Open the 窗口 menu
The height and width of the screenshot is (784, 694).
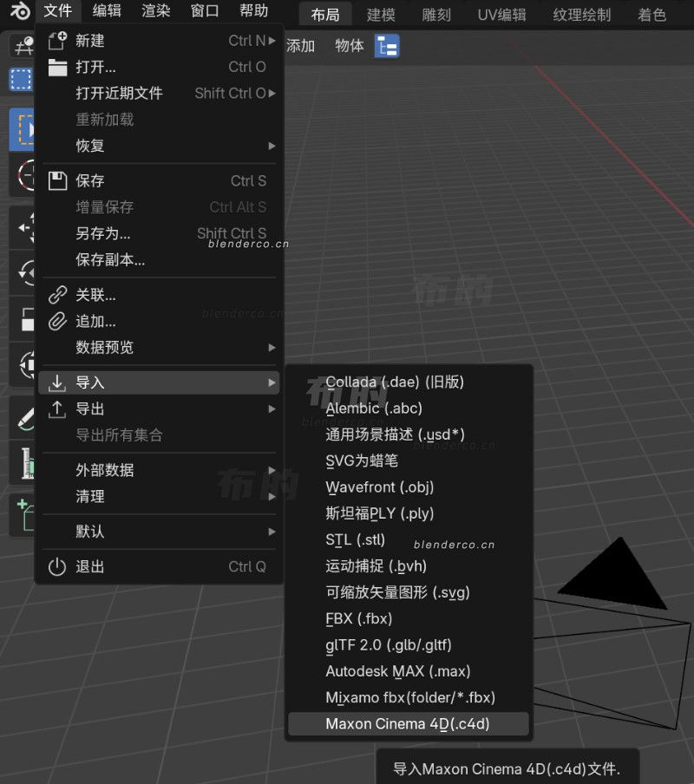point(205,10)
